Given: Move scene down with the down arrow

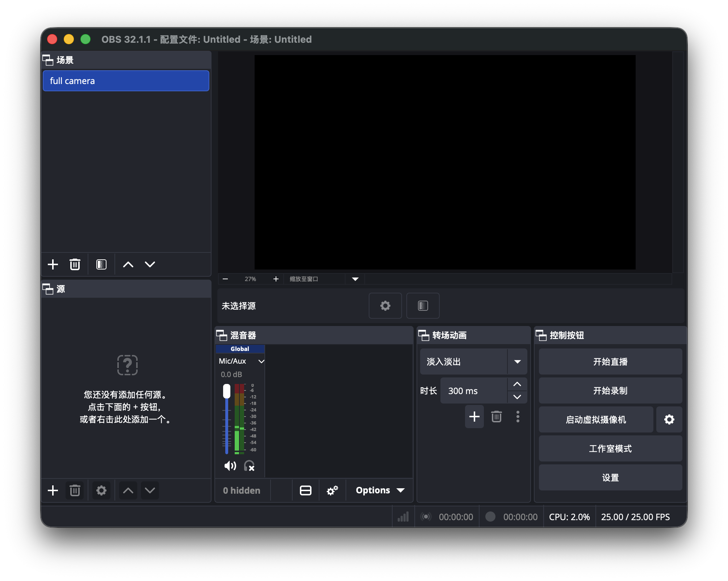Looking at the screenshot, I should (x=150, y=264).
